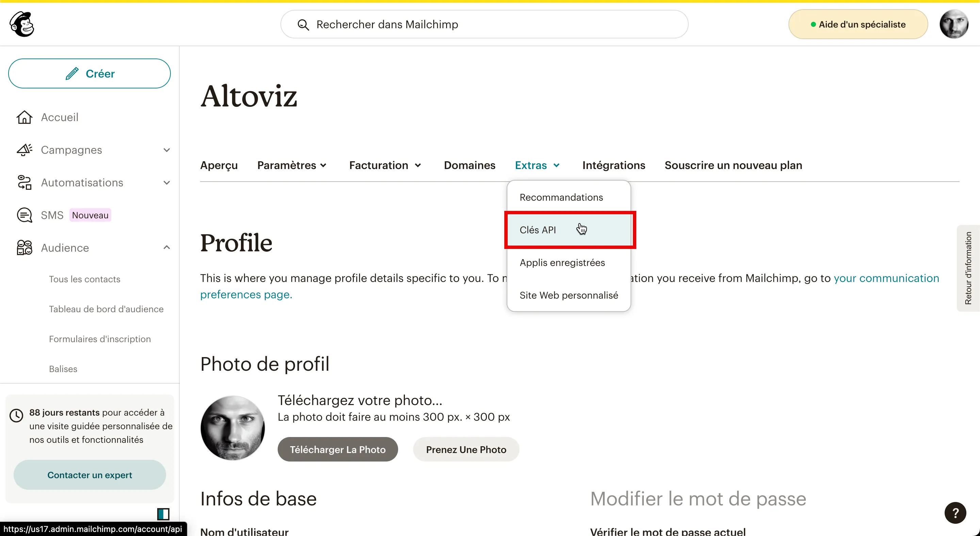The image size is (980, 536).
Task: Click Télécharger La Photo button
Action: [338, 449]
